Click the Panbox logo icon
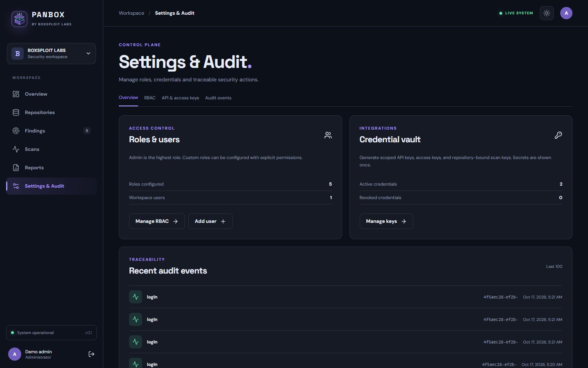 (19, 19)
